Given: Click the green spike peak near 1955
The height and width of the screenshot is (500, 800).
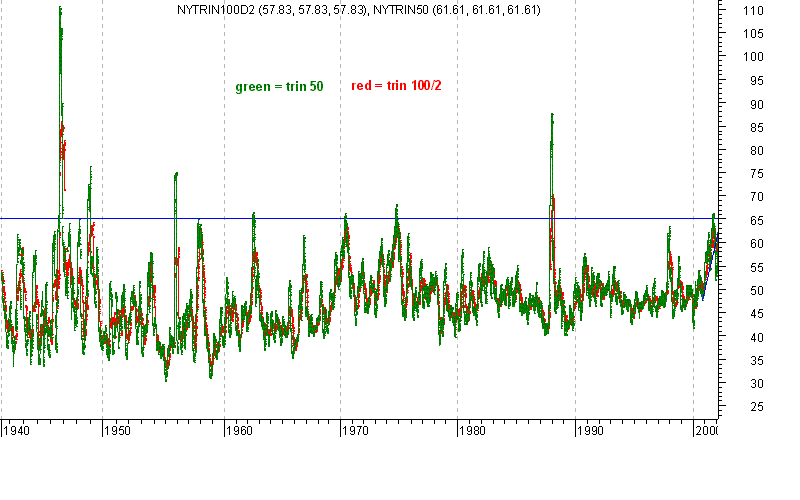Looking at the screenshot, I should tap(176, 174).
